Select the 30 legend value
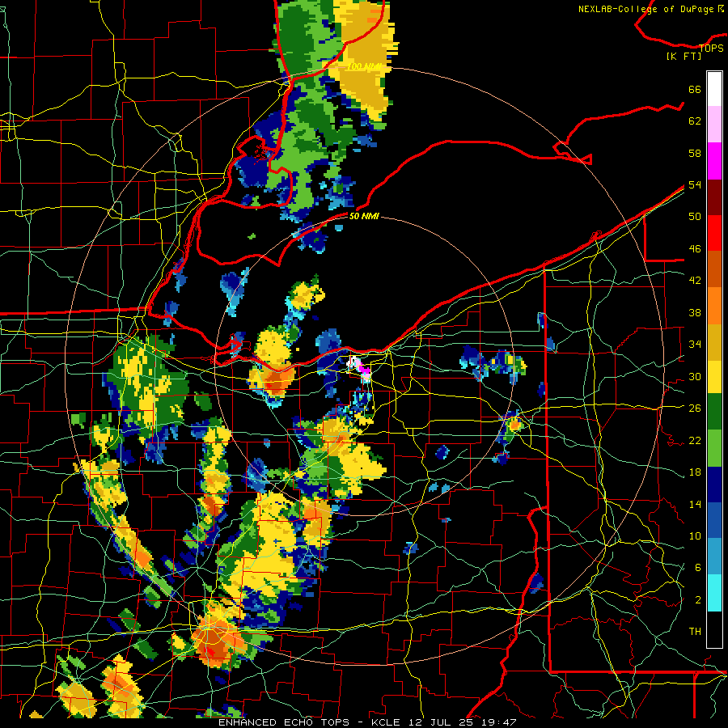The width and height of the screenshot is (728, 728). click(695, 376)
